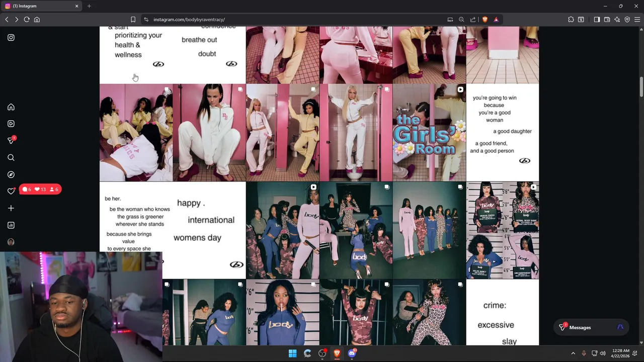Open 'happy international womens day' post
The height and width of the screenshot is (362, 644).
(209, 230)
